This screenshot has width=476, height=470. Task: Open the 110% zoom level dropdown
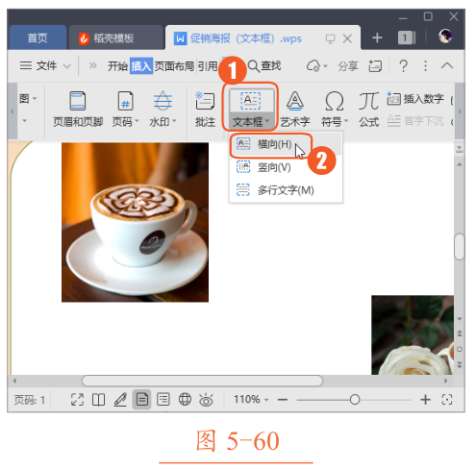[x=251, y=400]
